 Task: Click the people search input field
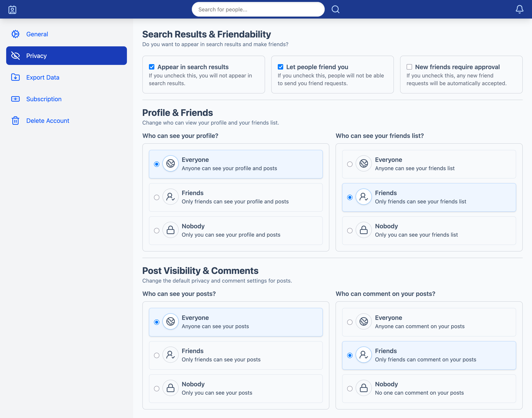[x=258, y=9]
